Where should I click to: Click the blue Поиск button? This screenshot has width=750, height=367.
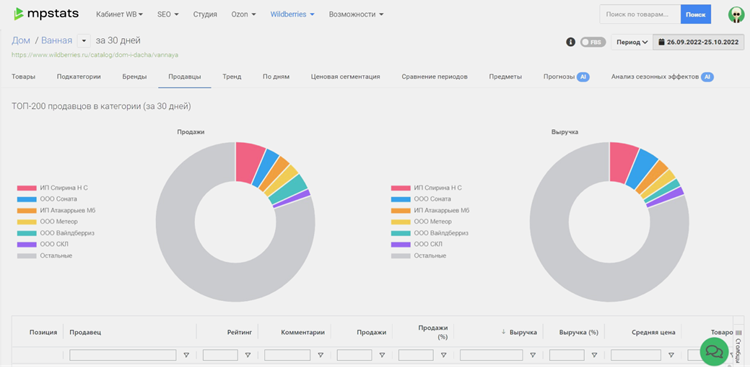tap(695, 14)
